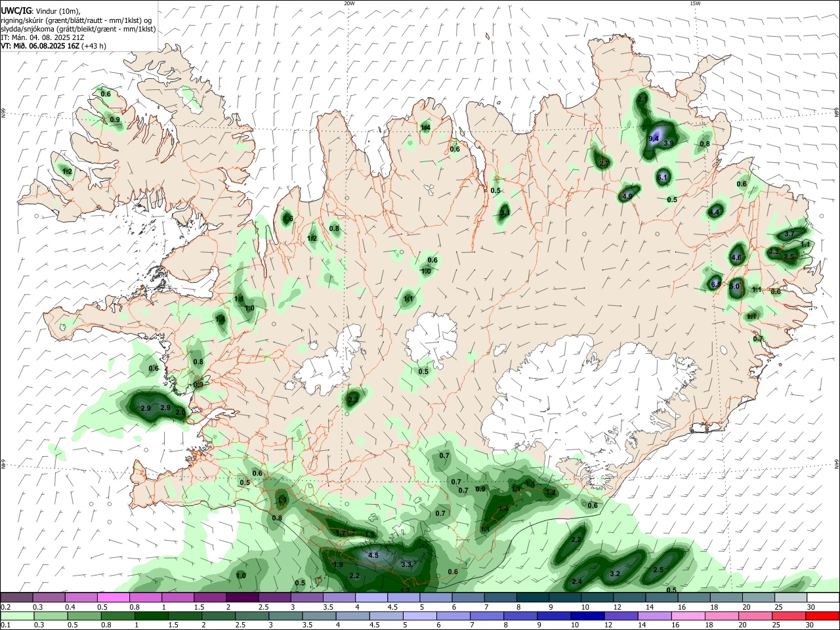Viewport: 840px width, 630px height.
Task: Select the 4.5 value on the south coast
Action: point(373,555)
